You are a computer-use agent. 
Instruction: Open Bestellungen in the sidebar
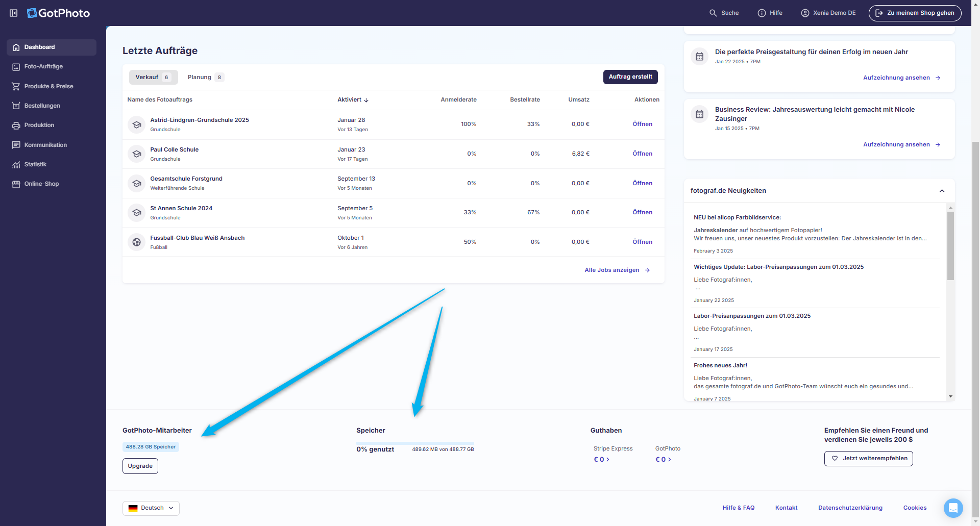pos(42,106)
